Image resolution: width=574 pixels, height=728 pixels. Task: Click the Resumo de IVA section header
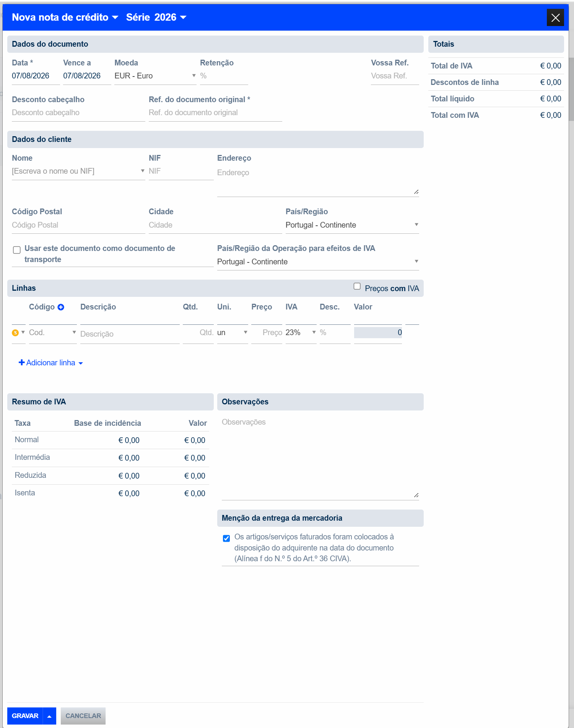coord(110,402)
